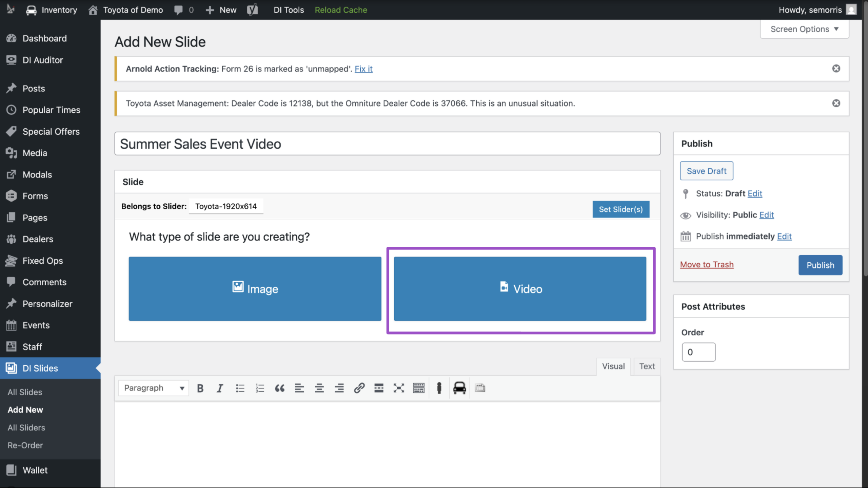Screen dimensions: 868x488
Task: Open Special Offers menu
Action: tap(50, 131)
